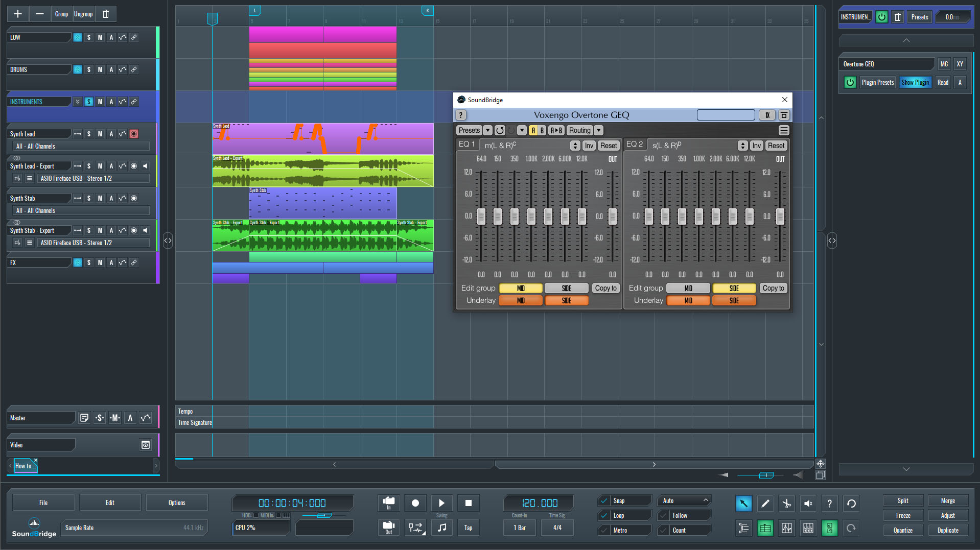Click the record button in the transport

click(415, 503)
